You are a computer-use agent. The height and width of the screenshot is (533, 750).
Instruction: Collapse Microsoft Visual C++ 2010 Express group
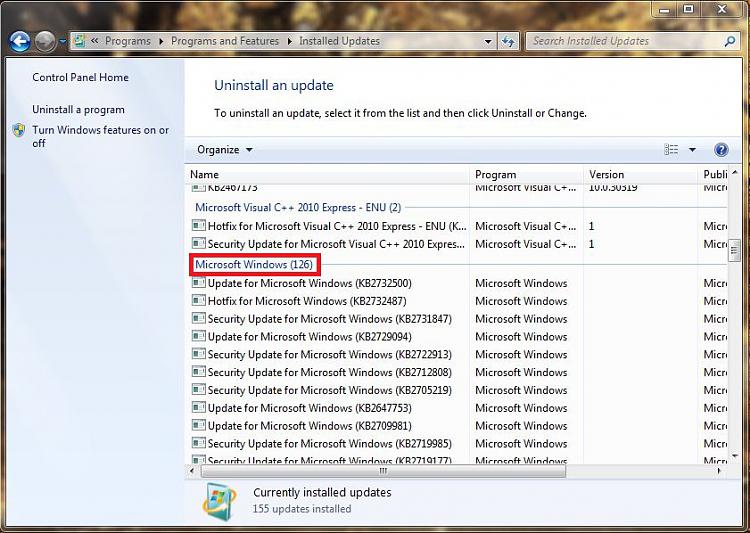[x=298, y=208]
